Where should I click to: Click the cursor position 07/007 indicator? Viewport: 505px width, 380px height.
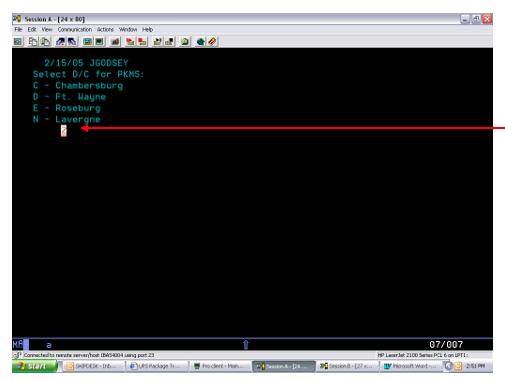[x=446, y=345]
